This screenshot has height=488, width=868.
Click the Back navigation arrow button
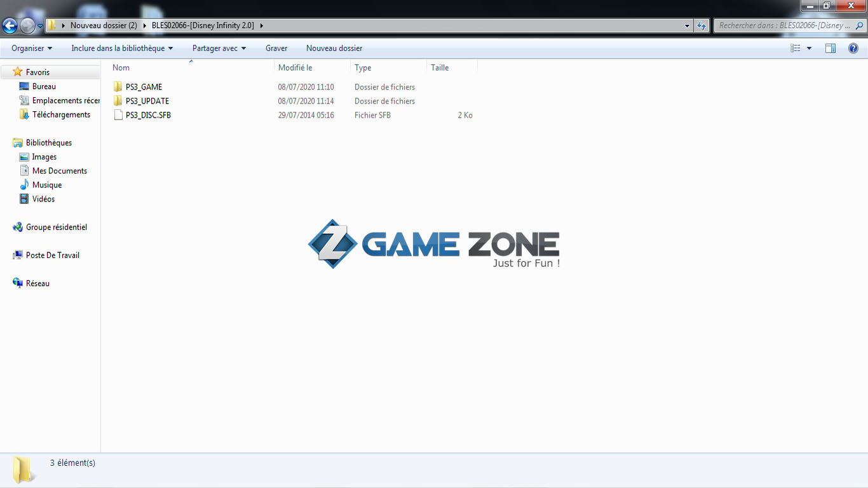(10, 25)
